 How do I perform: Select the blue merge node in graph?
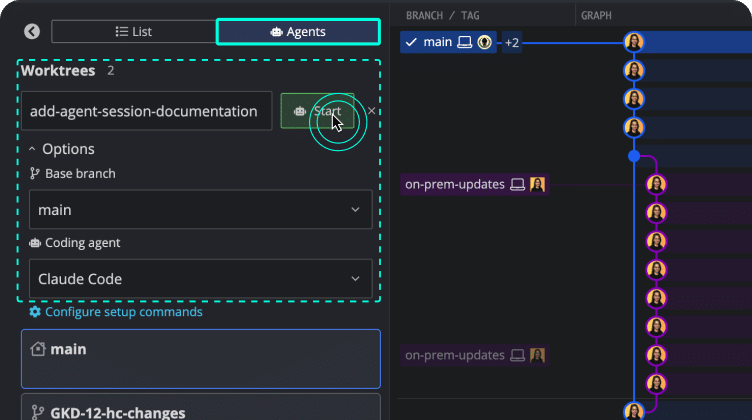click(633, 156)
